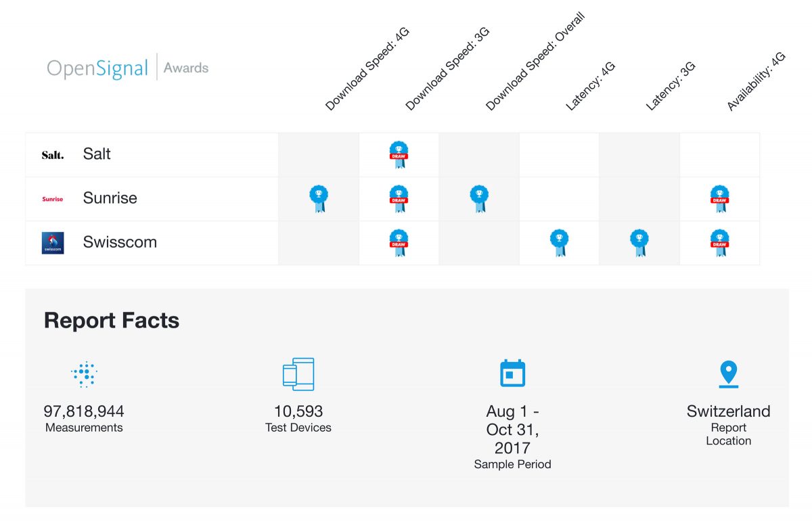Click the Swisscom logo

pos(53,243)
